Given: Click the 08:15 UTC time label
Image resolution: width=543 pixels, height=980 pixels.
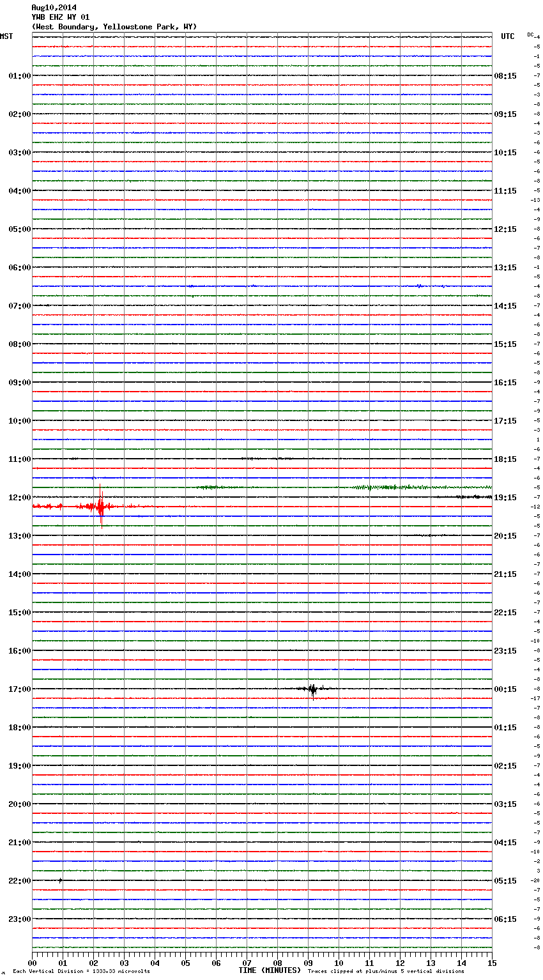Looking at the screenshot, I should pos(505,76).
